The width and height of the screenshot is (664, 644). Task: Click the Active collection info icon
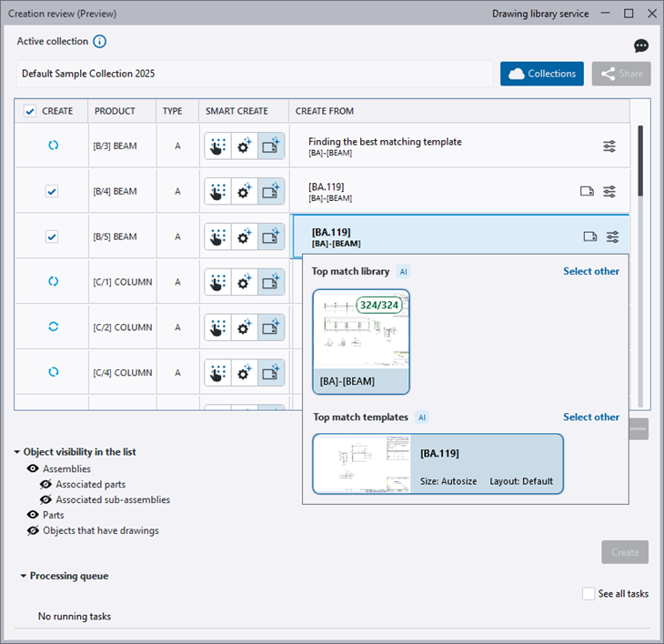(x=100, y=42)
